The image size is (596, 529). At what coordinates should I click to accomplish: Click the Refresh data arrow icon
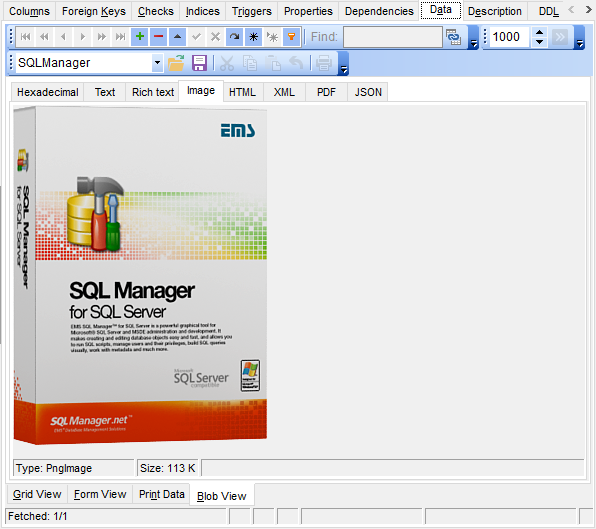point(235,36)
